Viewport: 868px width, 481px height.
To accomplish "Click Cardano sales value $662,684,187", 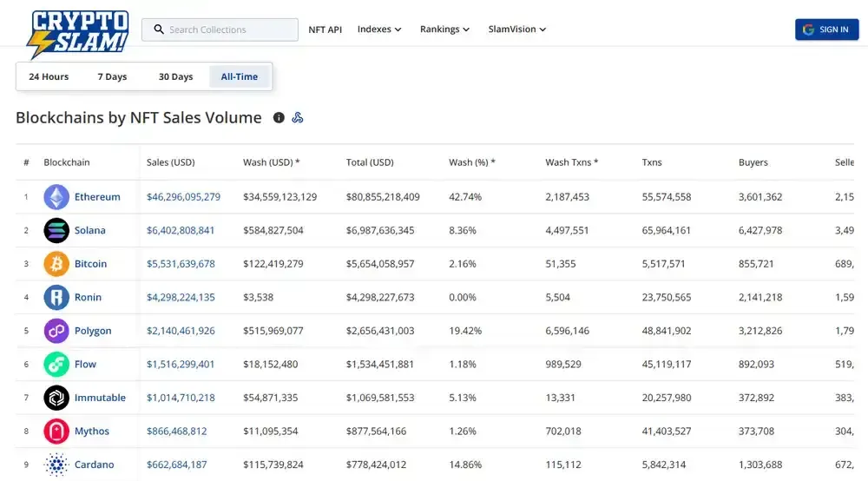I will 176,465.
